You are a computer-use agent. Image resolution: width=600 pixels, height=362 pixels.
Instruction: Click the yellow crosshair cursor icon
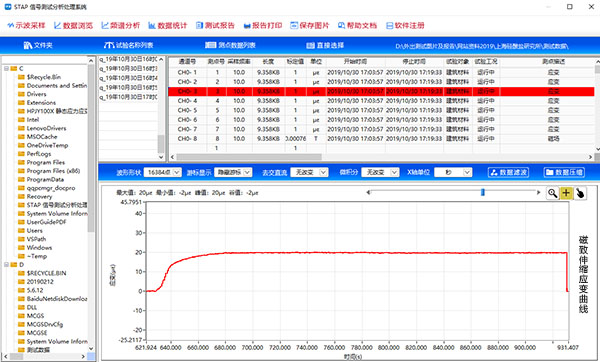tap(566, 193)
